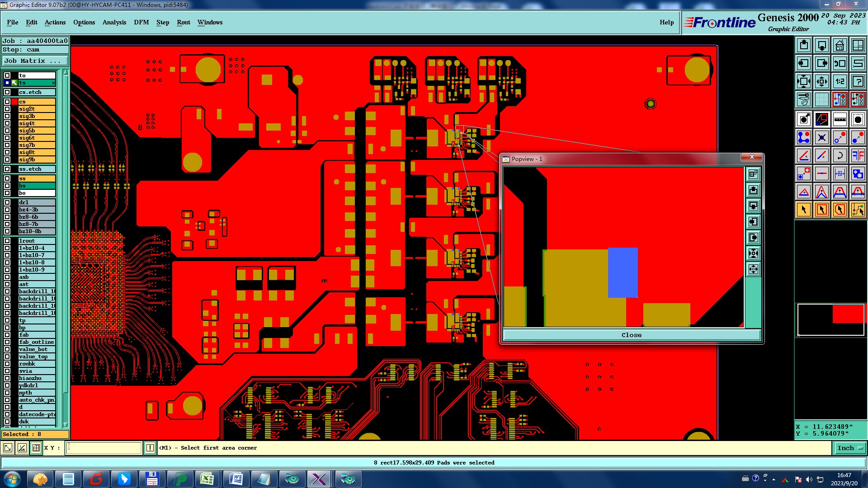Toggle checkbox for sig2t layer

click(7, 109)
